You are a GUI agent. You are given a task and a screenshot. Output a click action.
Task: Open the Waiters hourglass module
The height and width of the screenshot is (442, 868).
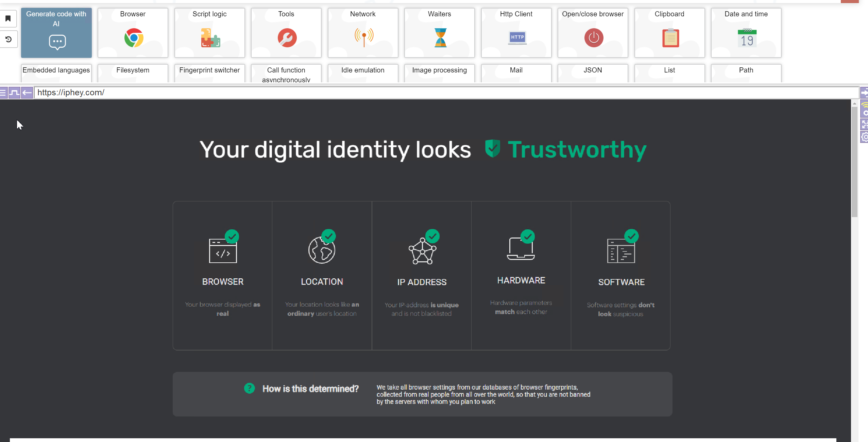[x=439, y=33]
